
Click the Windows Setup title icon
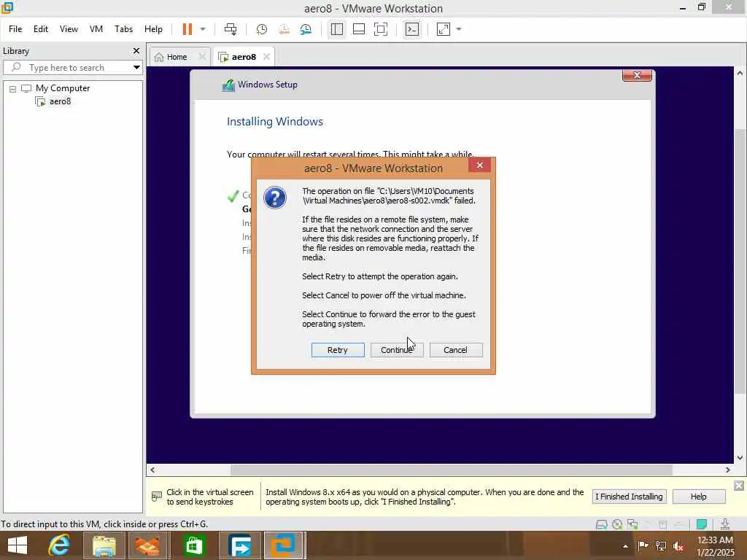(228, 85)
